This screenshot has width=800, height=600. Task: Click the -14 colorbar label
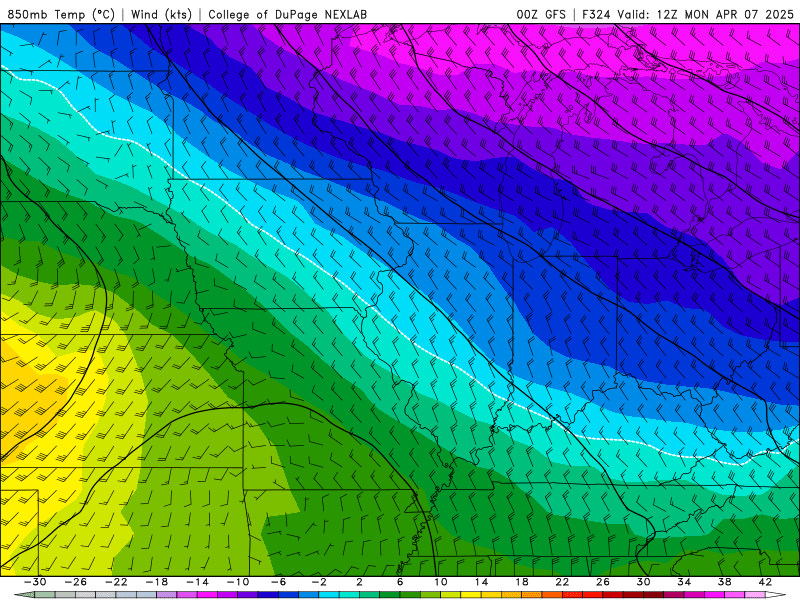tap(197, 582)
